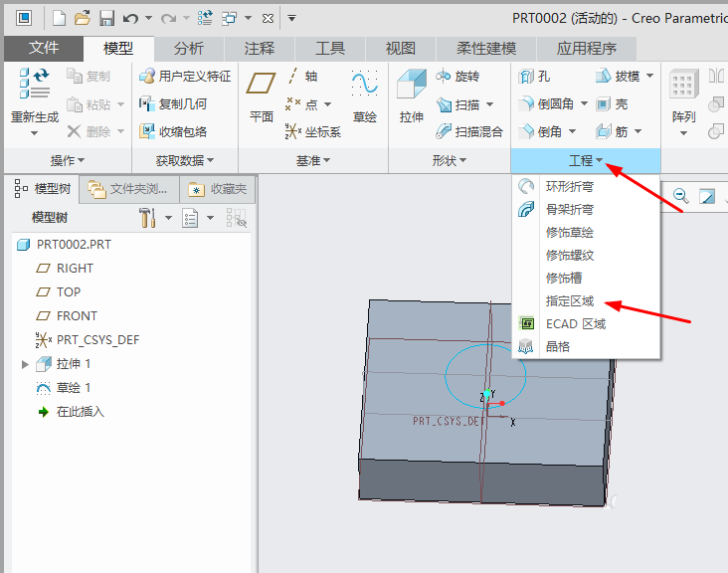Open the customize quick access toolbar arrow
Screen dimensions: 728x573
291,18
